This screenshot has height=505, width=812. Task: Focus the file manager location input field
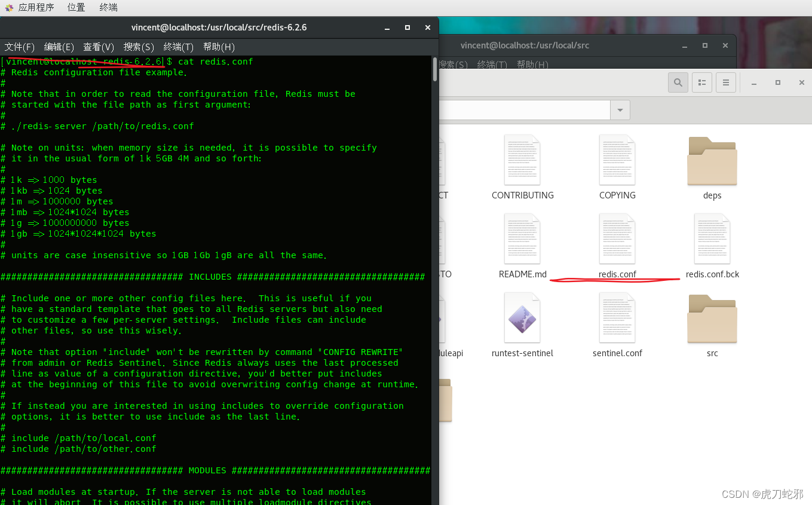(x=538, y=110)
